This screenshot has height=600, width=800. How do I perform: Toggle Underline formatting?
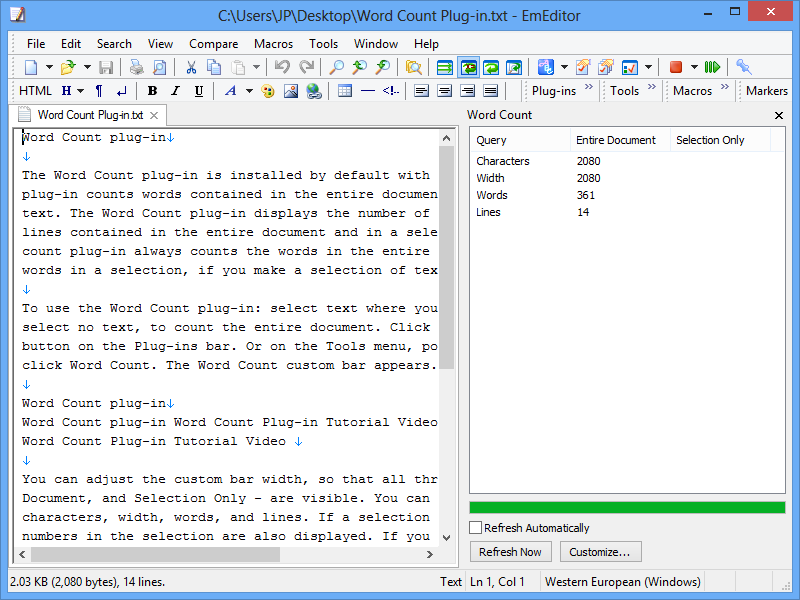(x=199, y=91)
